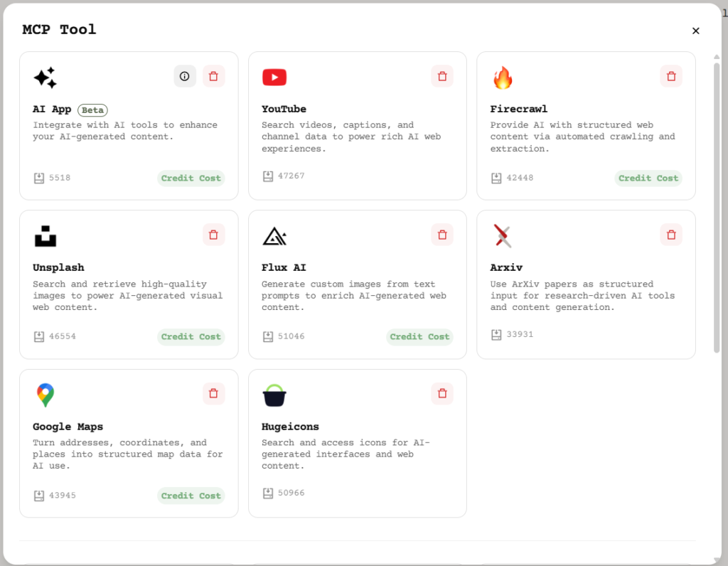Remove the Unsplash tool via trash icon

213,235
